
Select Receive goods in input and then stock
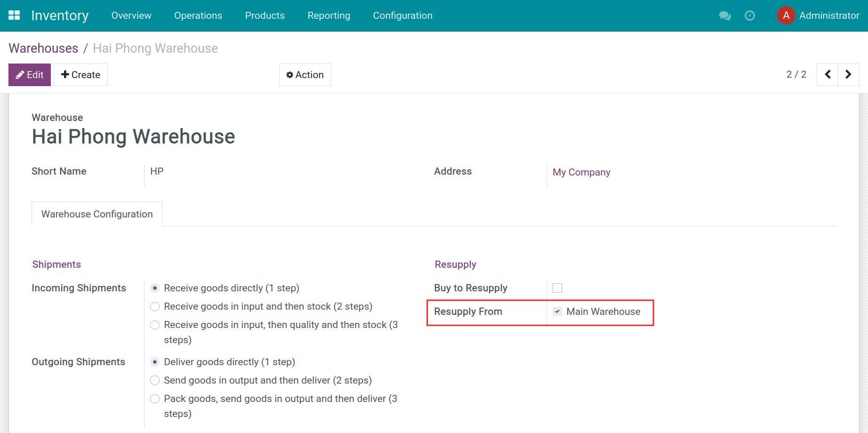point(155,306)
